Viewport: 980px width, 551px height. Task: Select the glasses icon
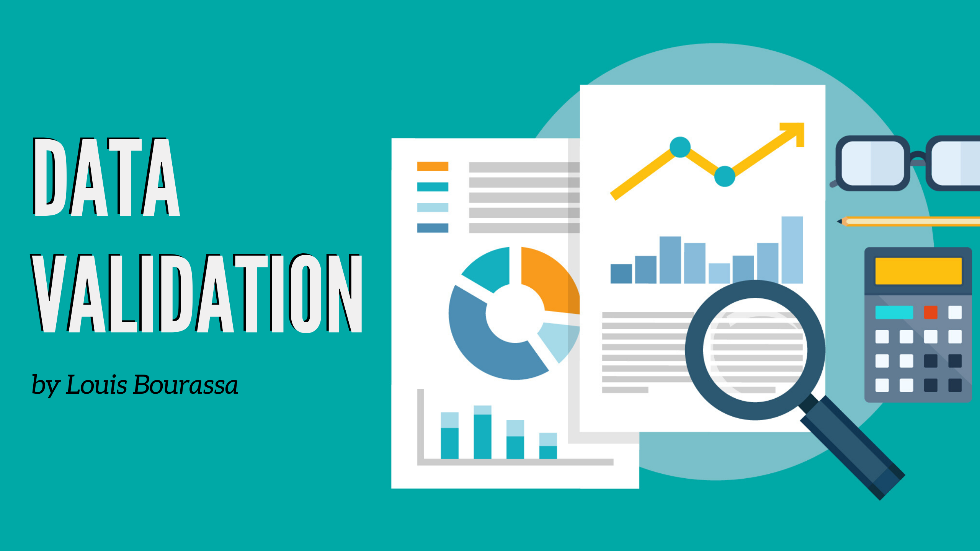coord(909,165)
